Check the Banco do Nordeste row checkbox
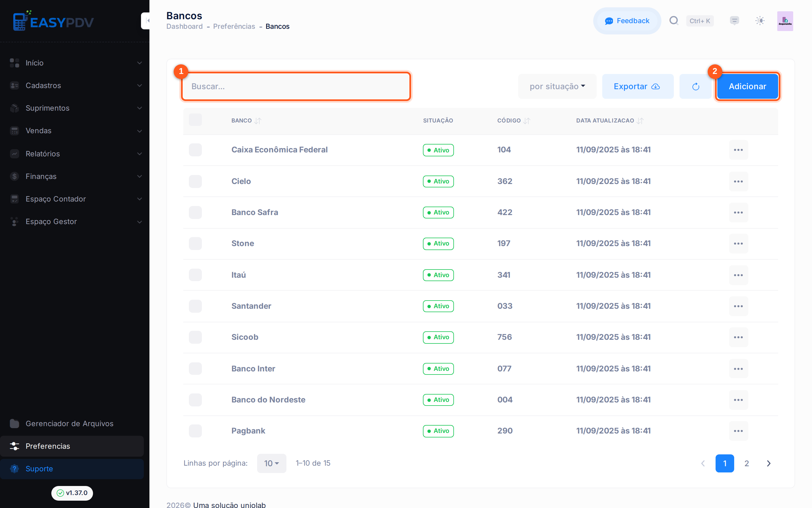The height and width of the screenshot is (508, 812). [x=195, y=400]
